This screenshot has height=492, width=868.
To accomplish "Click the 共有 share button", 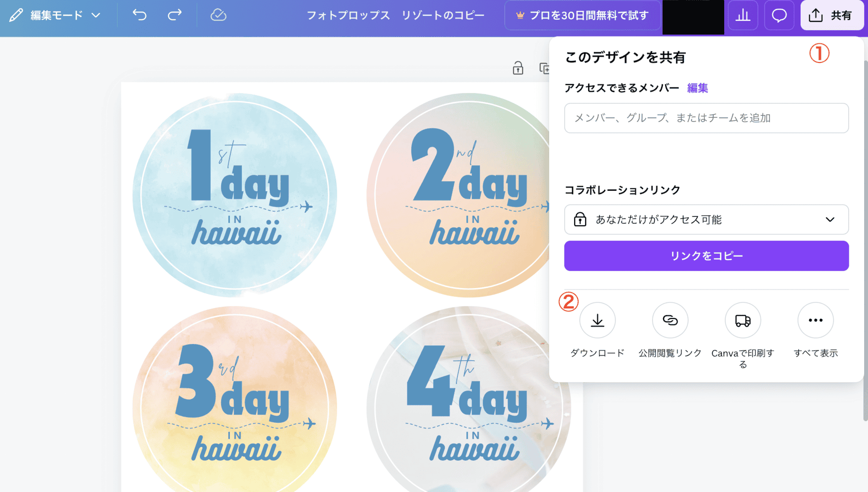I will (832, 15).
